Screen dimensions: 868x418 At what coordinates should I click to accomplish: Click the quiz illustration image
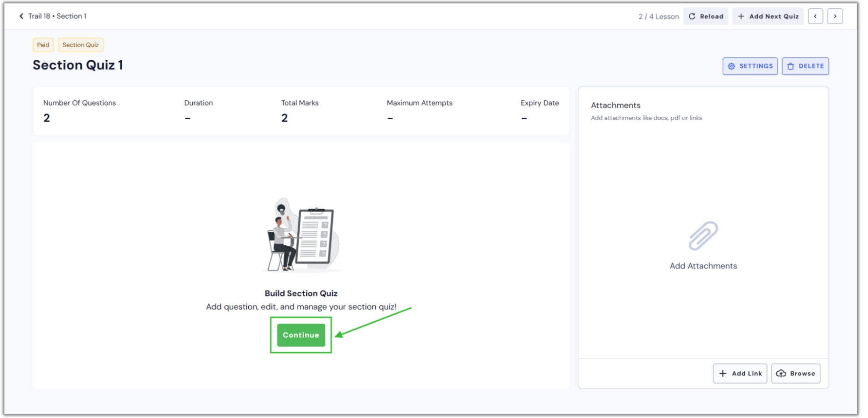pyautogui.click(x=301, y=235)
